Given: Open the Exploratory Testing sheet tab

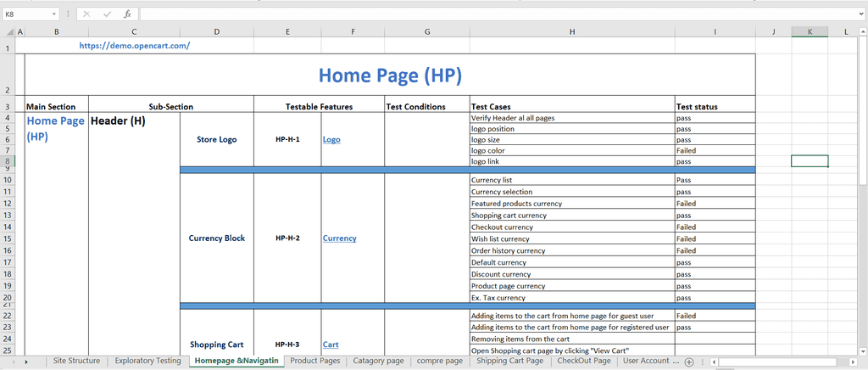Looking at the screenshot, I should (x=147, y=361).
